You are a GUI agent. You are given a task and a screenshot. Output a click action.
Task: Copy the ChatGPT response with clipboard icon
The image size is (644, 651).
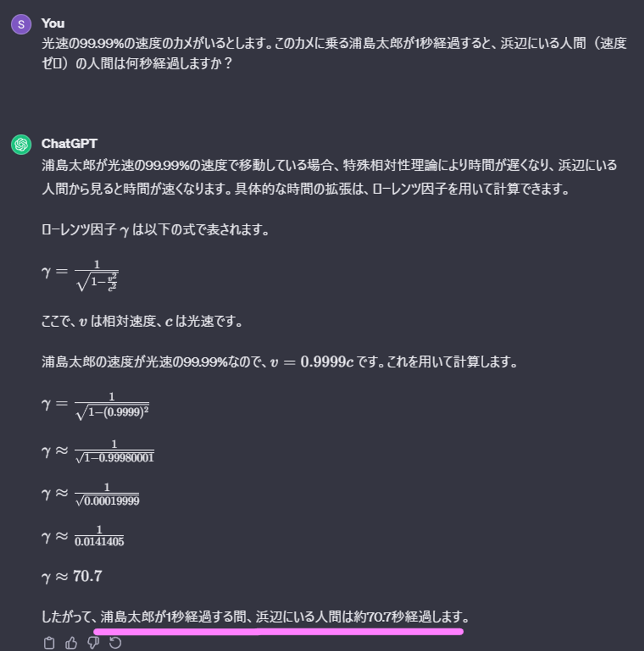(49, 643)
